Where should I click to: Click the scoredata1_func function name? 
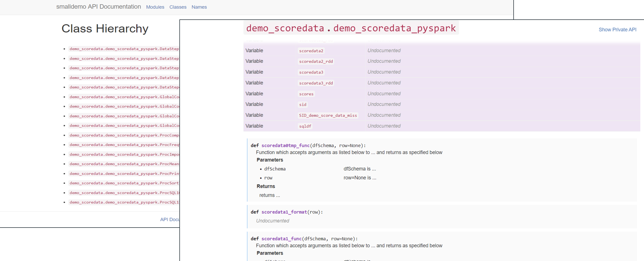click(282, 239)
